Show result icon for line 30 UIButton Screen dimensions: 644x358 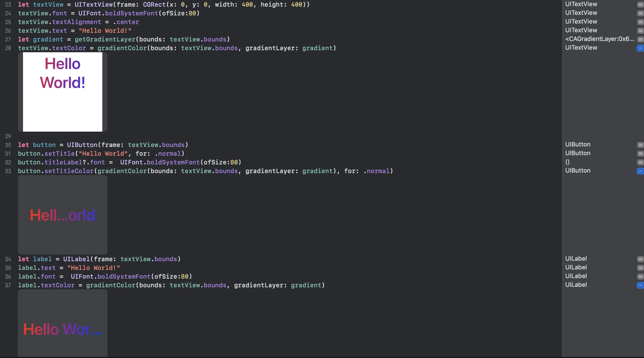(640, 145)
